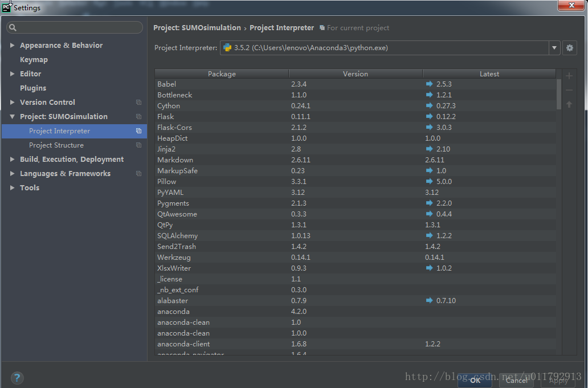Click the upgrade package up-arrow icon

tap(569, 105)
